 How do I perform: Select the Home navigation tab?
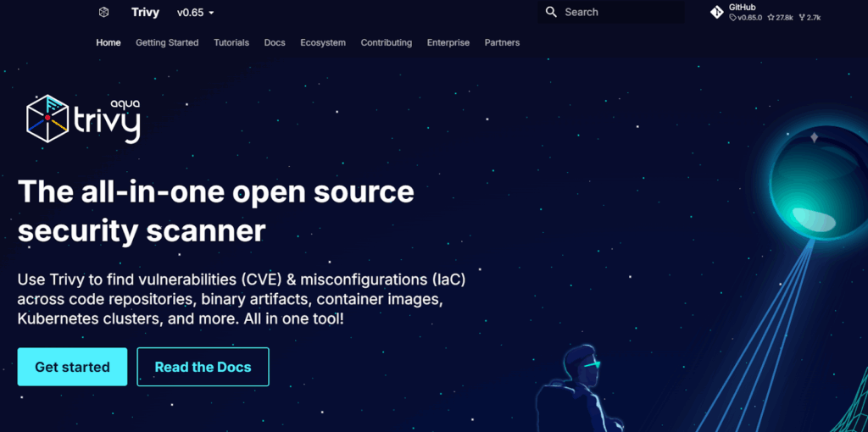[x=108, y=42]
